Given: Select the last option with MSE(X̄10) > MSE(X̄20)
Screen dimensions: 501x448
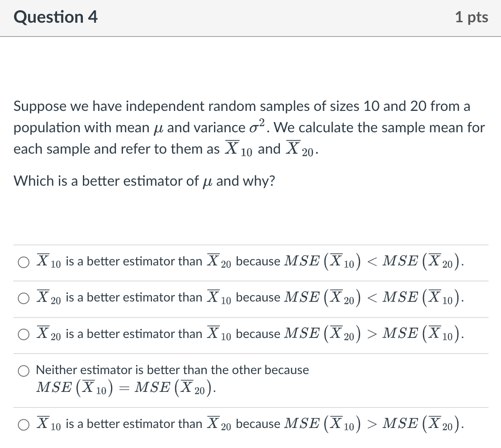Looking at the screenshot, I should pos(23,424).
